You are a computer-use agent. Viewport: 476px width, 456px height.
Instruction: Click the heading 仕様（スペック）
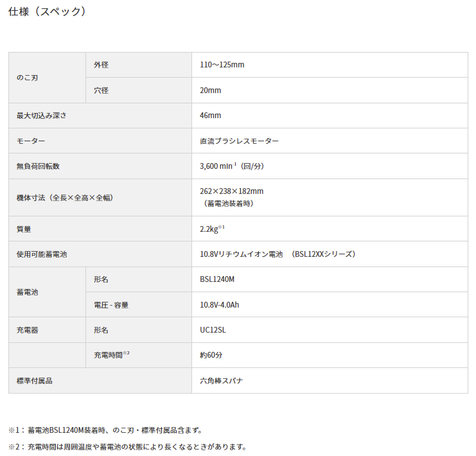point(47,12)
